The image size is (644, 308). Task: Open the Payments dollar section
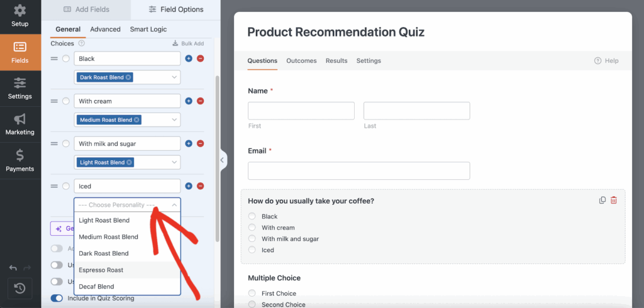20,160
